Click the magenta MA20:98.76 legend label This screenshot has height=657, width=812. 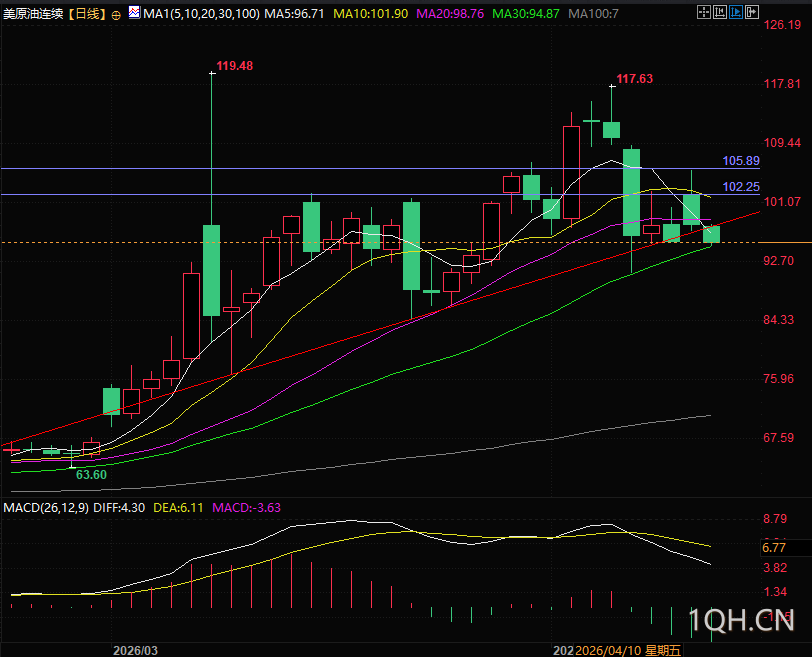450,15
